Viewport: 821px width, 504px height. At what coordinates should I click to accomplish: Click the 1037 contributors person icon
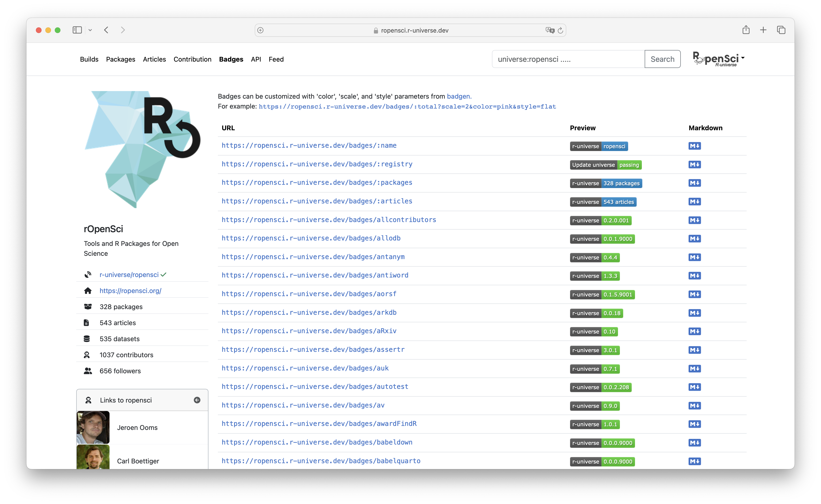(87, 355)
